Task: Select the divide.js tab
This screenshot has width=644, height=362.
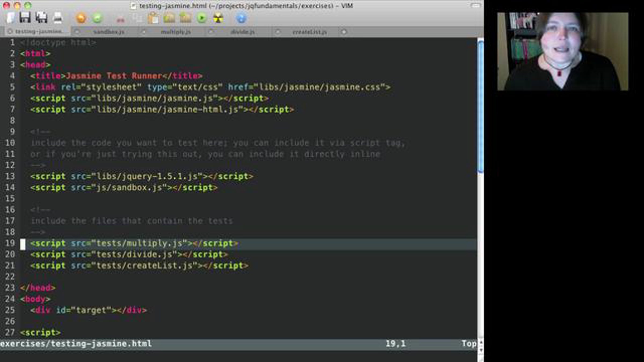Action: (x=243, y=32)
